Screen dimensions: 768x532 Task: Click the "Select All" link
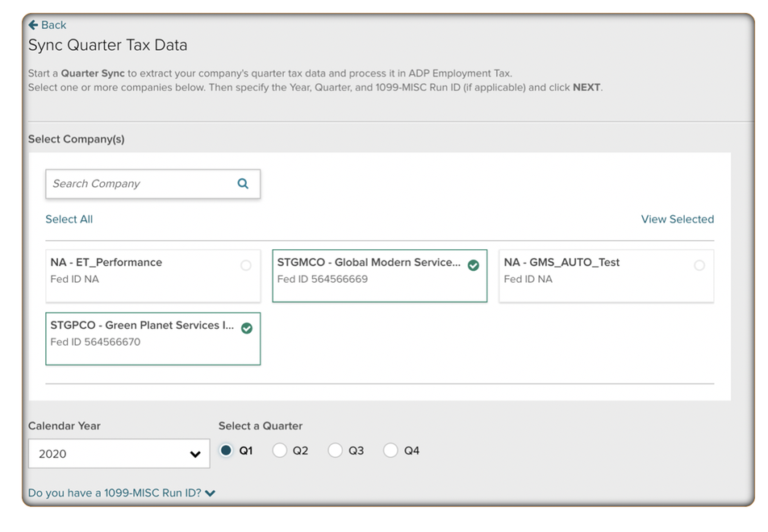click(69, 218)
